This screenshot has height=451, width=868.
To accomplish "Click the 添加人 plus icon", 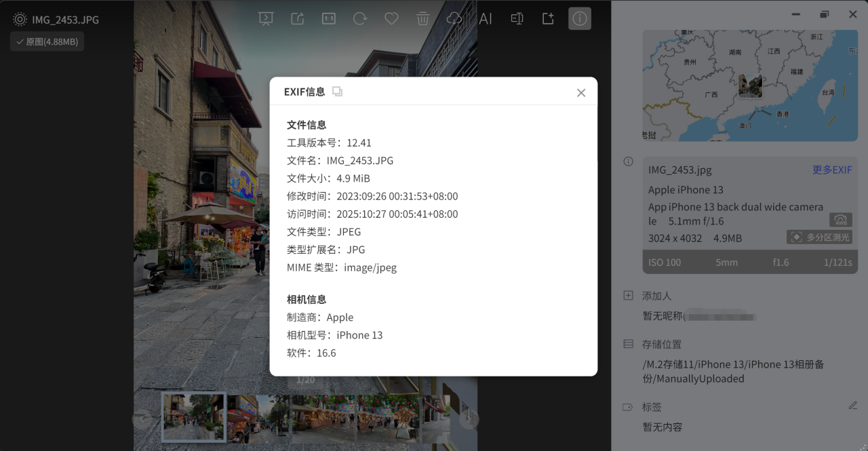I will click(x=628, y=296).
